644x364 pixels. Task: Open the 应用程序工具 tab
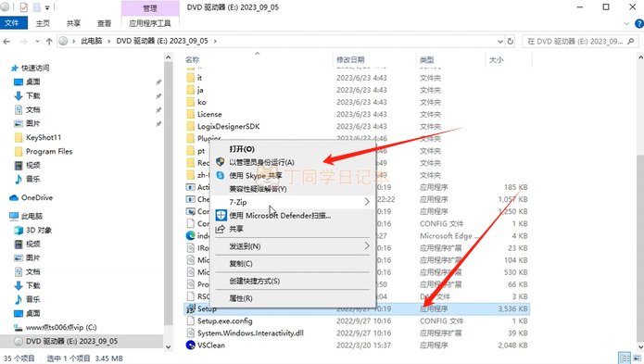pos(150,23)
